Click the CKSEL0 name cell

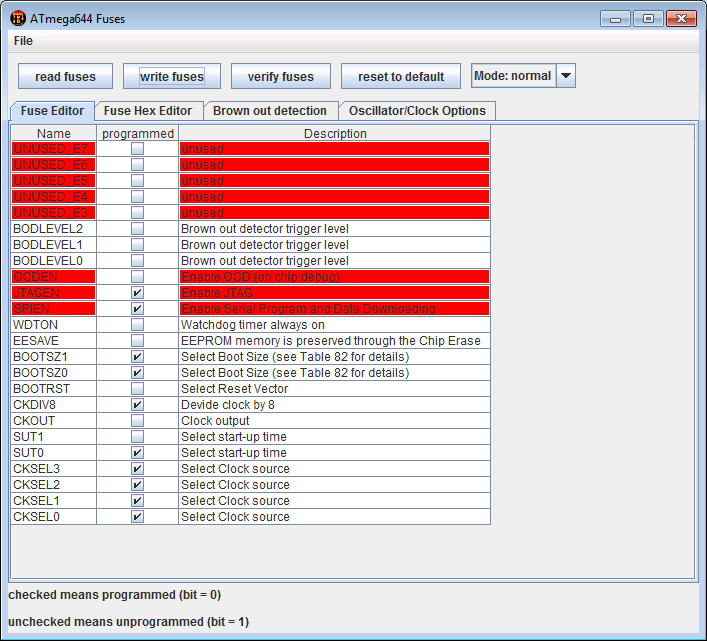click(54, 517)
